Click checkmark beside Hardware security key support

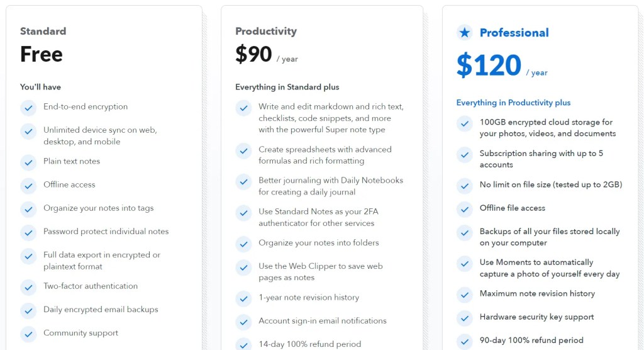(465, 318)
